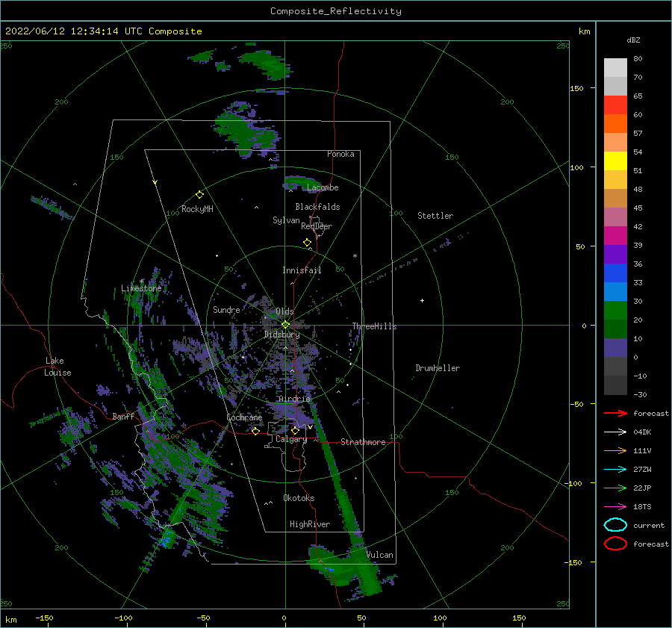Image resolution: width=672 pixels, height=628 pixels.
Task: Select the Ponoka label
Action: (x=340, y=154)
